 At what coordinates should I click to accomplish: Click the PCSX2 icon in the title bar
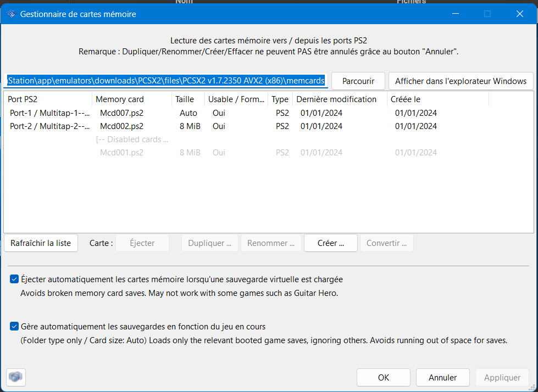[x=10, y=14]
